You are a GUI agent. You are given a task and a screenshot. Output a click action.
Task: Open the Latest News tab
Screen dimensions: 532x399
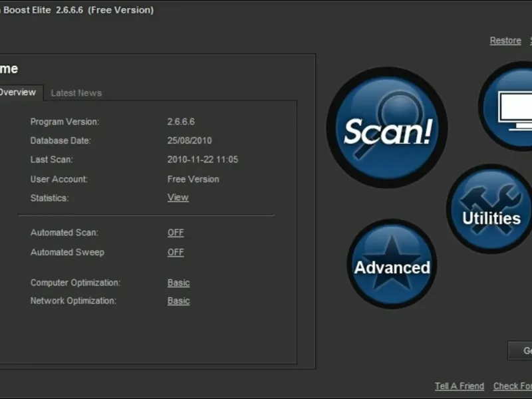pos(76,93)
